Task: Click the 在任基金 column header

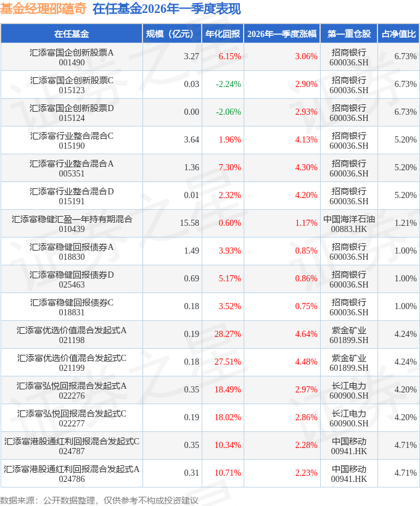Action: tap(72, 34)
